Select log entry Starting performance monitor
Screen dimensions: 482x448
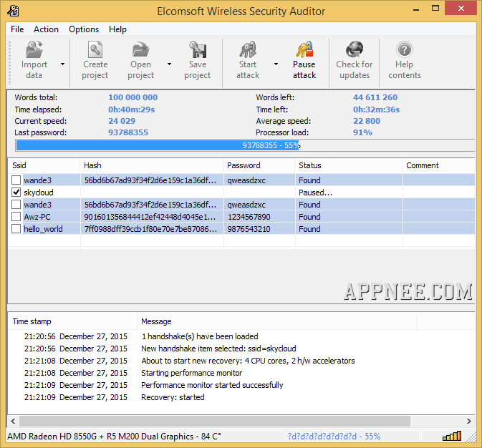coord(191,373)
